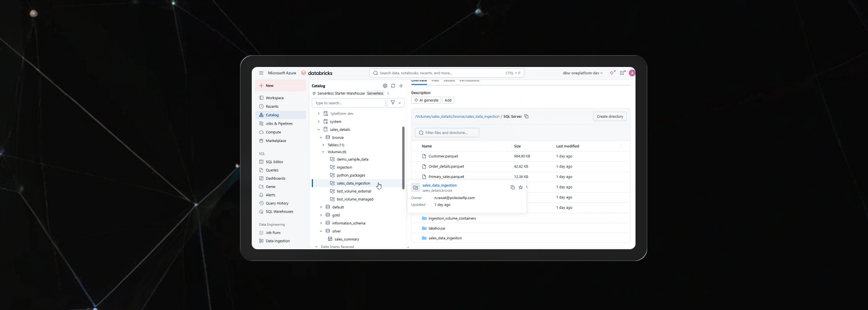
Task: Click the plus icon in the Catalog header
Action: pyautogui.click(x=401, y=86)
